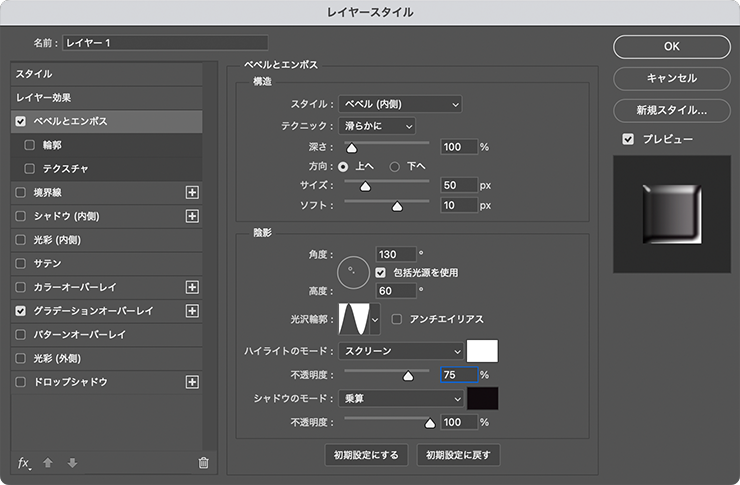Click the 名前 layer name input field

pyautogui.click(x=165, y=43)
